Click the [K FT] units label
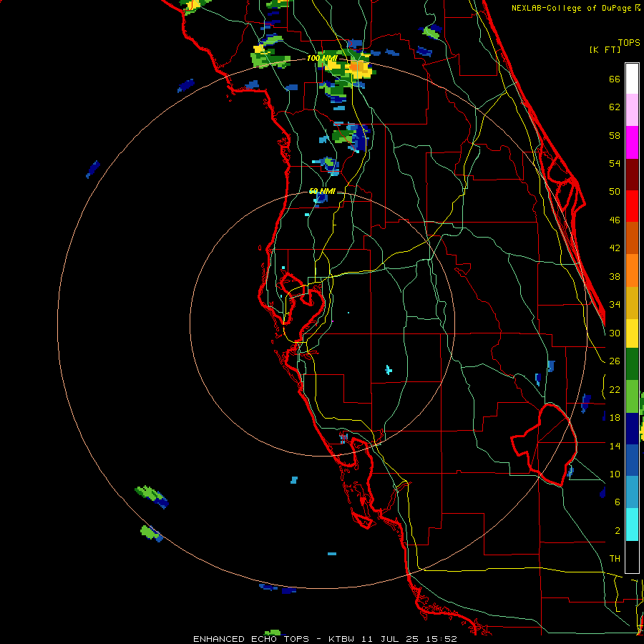Screen dimensions: 644x644 click(x=605, y=49)
